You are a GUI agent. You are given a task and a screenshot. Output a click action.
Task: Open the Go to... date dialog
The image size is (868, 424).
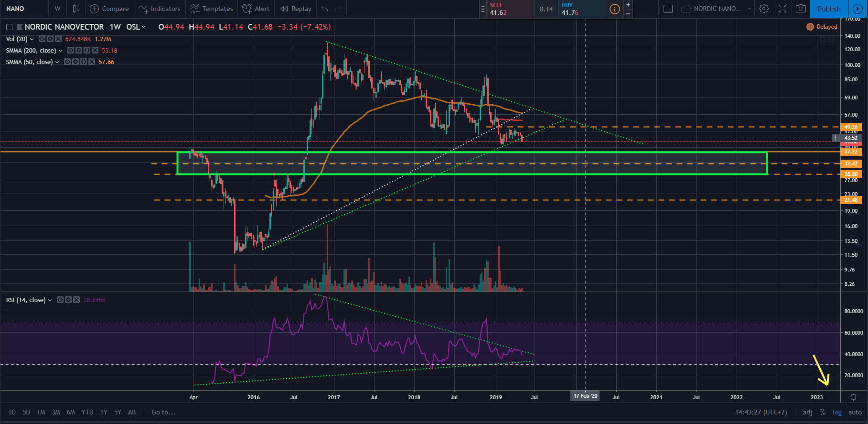point(163,412)
